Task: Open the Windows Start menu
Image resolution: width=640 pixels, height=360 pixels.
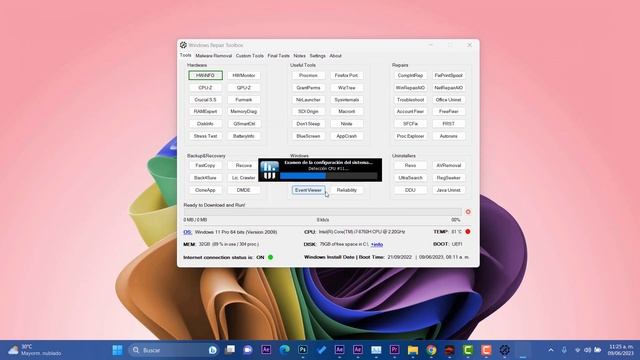Action: pyautogui.click(x=117, y=350)
